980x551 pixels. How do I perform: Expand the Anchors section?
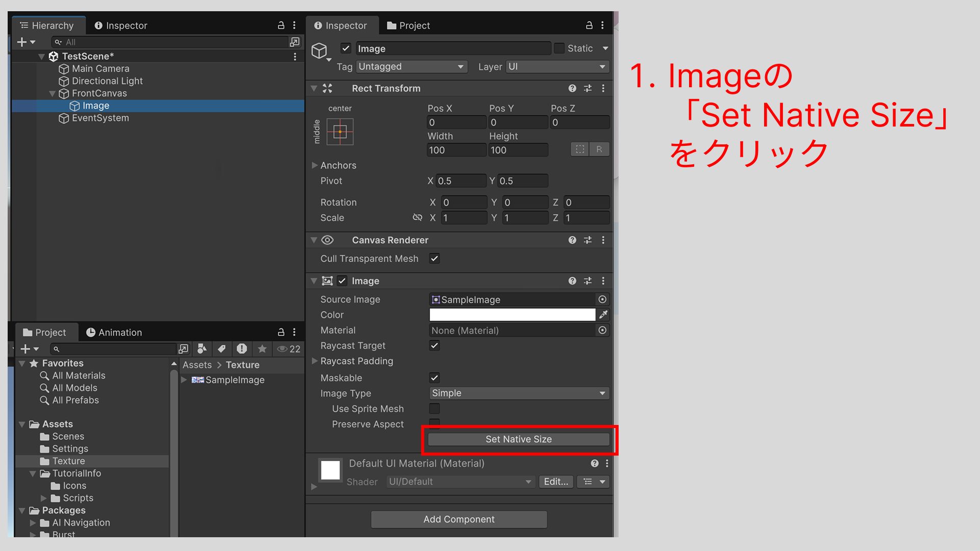pyautogui.click(x=315, y=165)
